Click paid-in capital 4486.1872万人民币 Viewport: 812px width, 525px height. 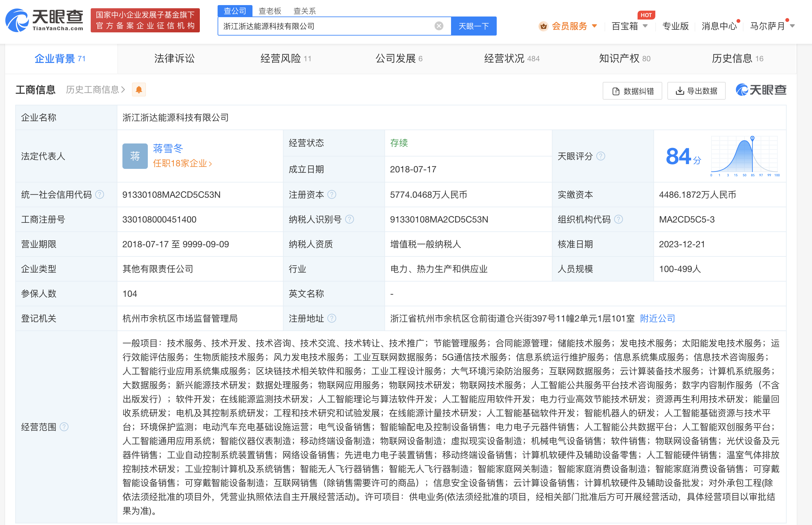697,195
